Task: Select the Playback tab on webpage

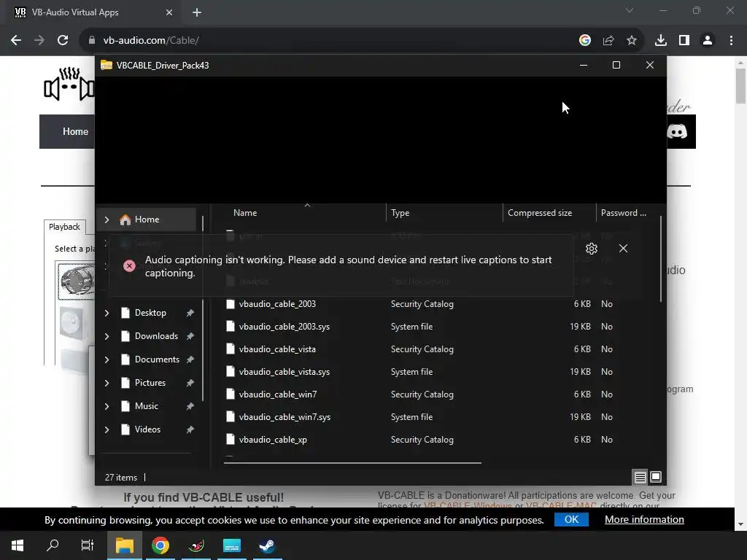Action: [65, 227]
